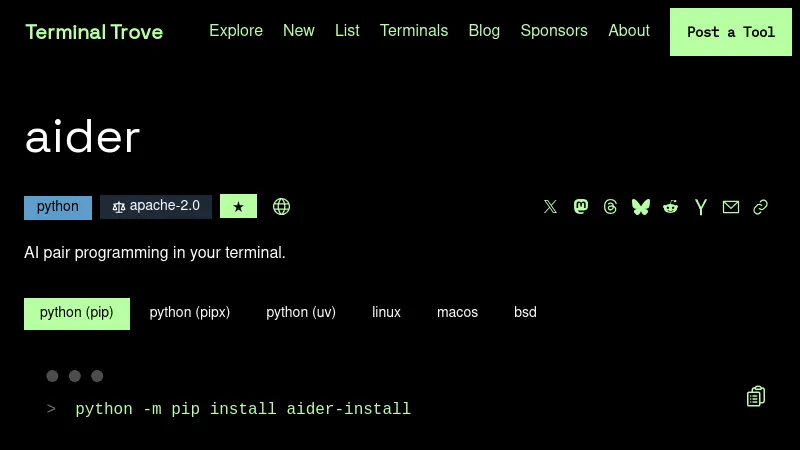
Task: Open aider's website via globe icon
Action: coord(282,207)
